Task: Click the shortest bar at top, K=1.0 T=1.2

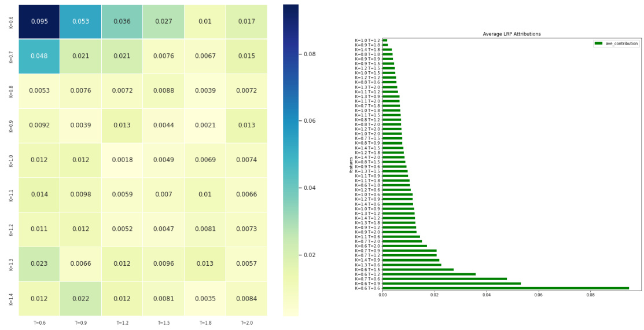Action: click(385, 40)
